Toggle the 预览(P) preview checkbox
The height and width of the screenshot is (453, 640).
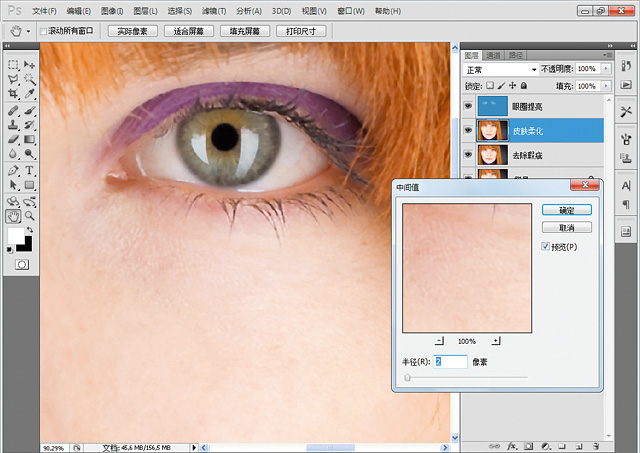click(545, 246)
